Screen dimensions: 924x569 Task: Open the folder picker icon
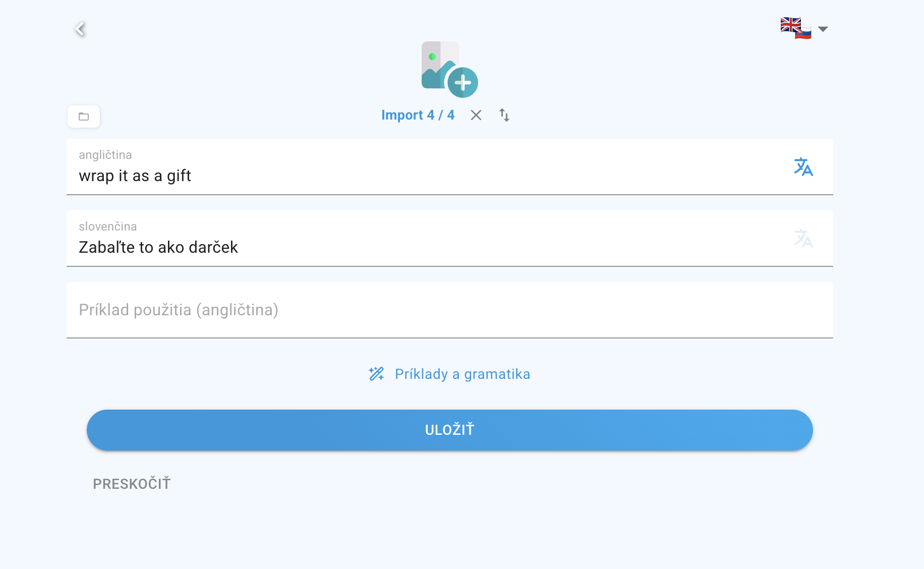coord(83,116)
